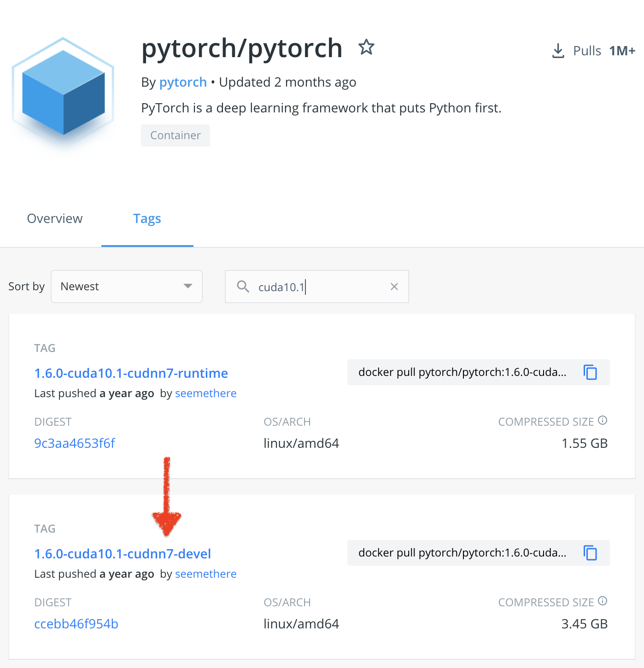Focus the tag filter field containing cuda10.1
644x668 pixels.
317,287
